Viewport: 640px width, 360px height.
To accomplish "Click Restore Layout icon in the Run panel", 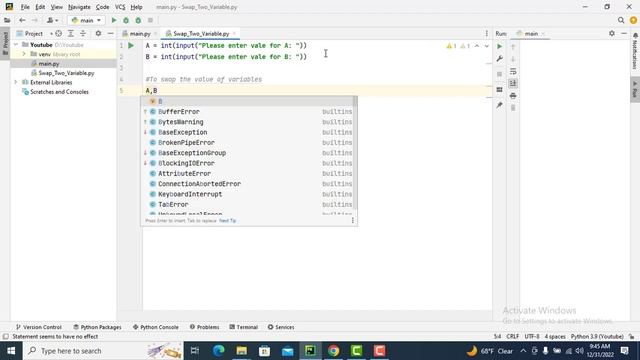I will coord(499,89).
